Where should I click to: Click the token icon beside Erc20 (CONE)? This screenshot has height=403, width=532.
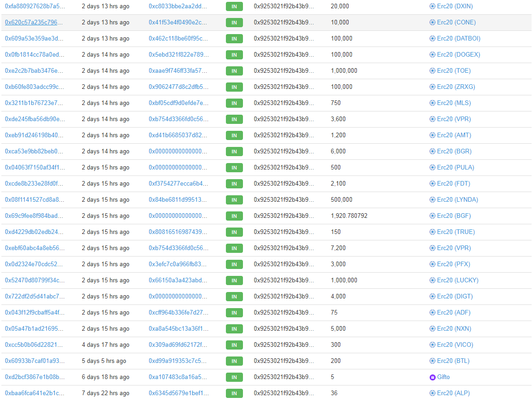pos(432,23)
